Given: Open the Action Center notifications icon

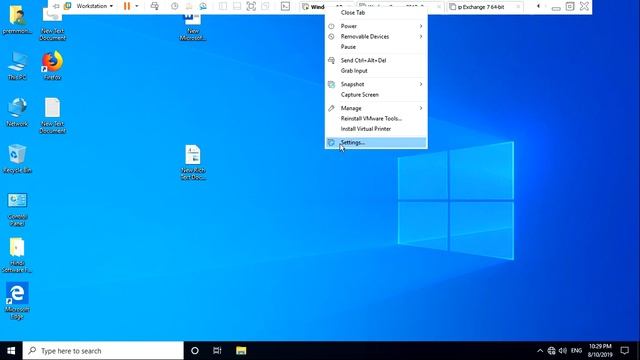Looking at the screenshot, I should pyautogui.click(x=624, y=351).
